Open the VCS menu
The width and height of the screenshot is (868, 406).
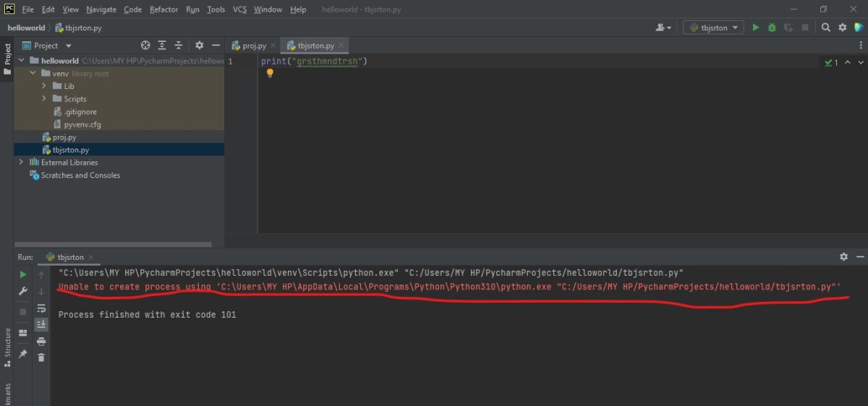239,9
